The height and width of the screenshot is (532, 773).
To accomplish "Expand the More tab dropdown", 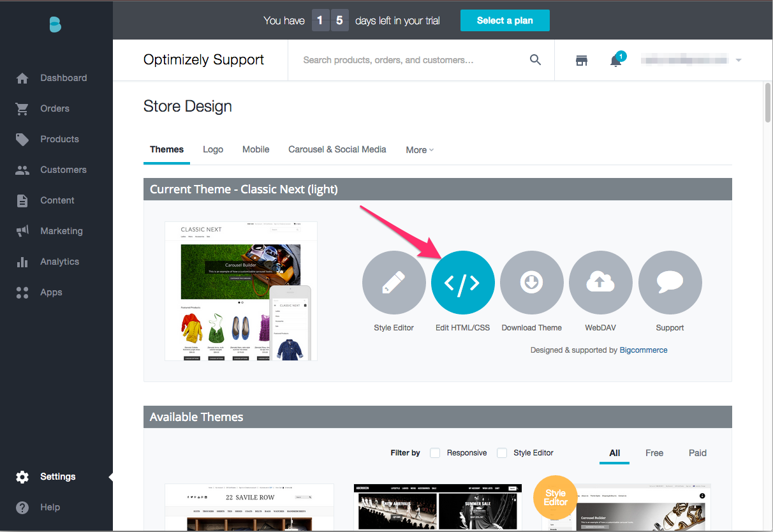I will pos(420,150).
